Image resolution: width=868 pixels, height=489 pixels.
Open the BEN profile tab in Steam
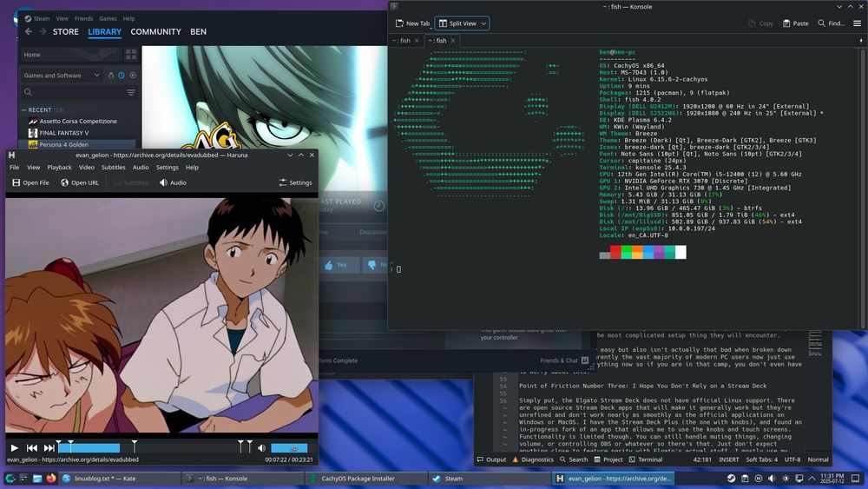198,31
